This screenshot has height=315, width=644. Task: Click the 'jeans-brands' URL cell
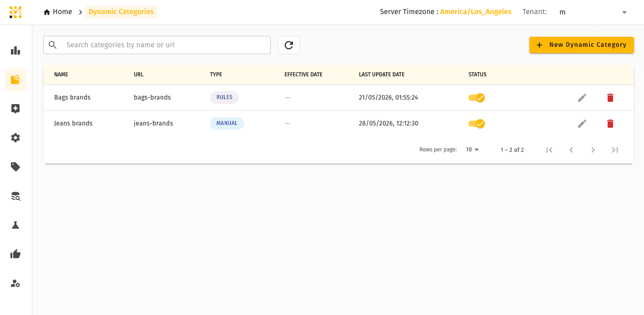[x=153, y=123]
